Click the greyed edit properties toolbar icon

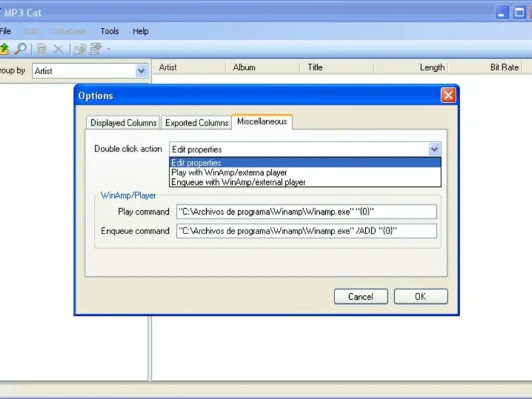pos(42,49)
